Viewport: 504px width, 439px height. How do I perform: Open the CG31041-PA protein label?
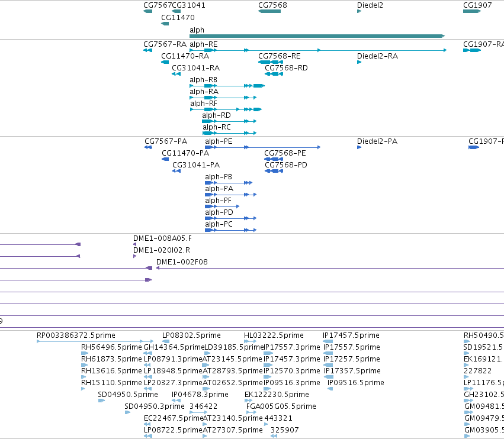click(196, 164)
